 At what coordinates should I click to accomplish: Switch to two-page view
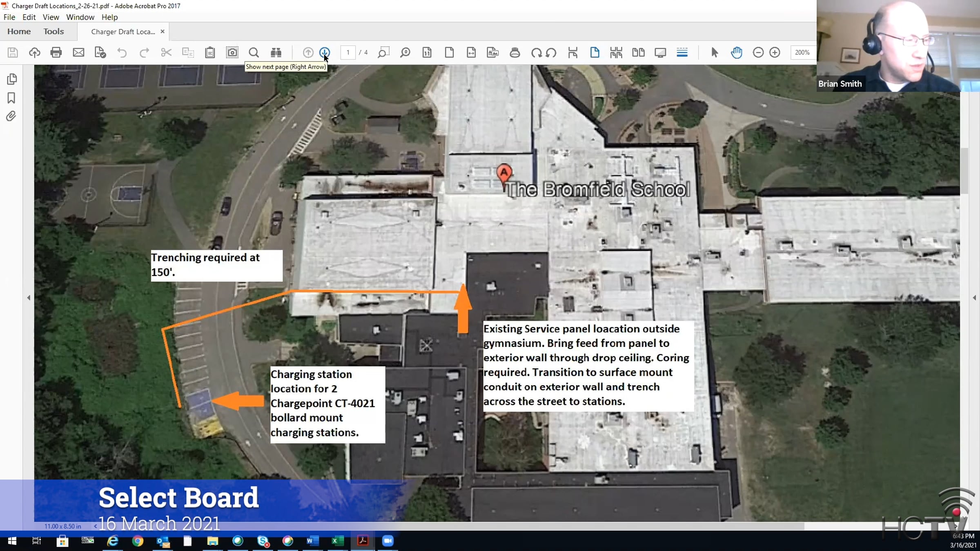tap(638, 52)
